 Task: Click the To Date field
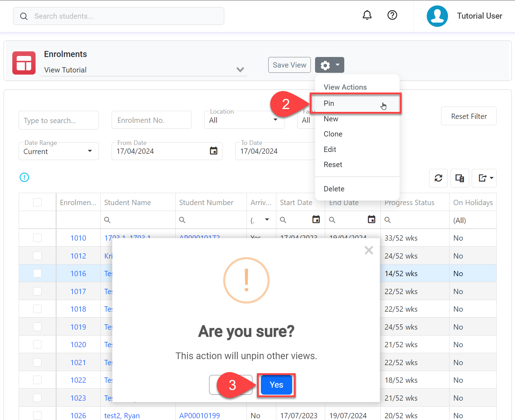click(x=275, y=151)
